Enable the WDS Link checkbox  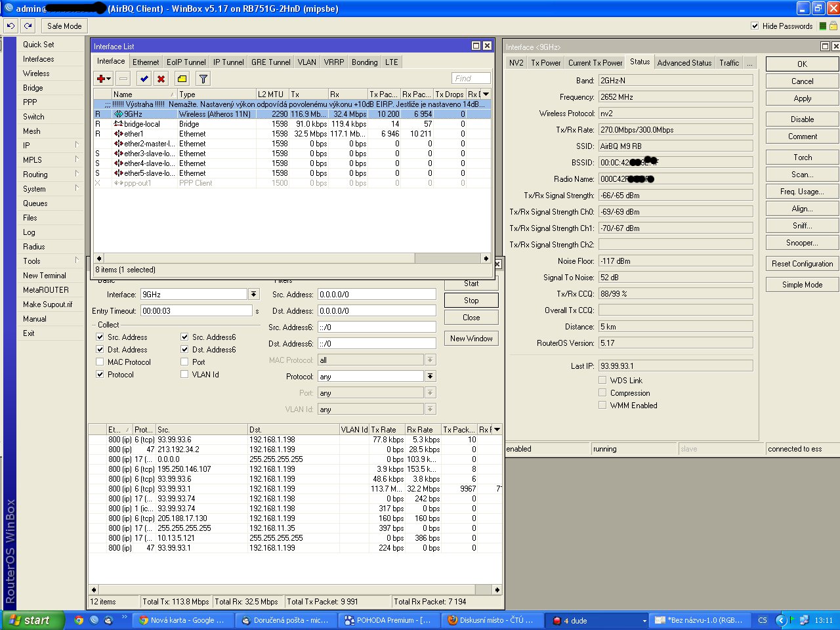pyautogui.click(x=602, y=380)
